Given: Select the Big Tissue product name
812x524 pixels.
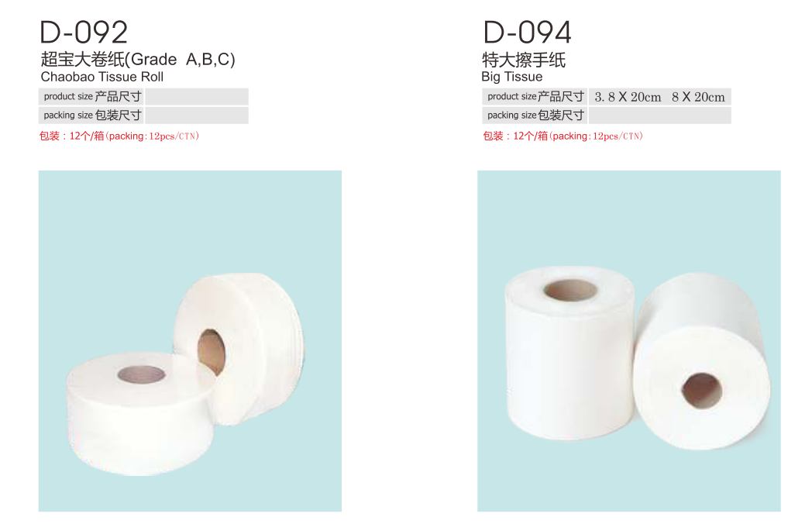Looking at the screenshot, I should 511,77.
